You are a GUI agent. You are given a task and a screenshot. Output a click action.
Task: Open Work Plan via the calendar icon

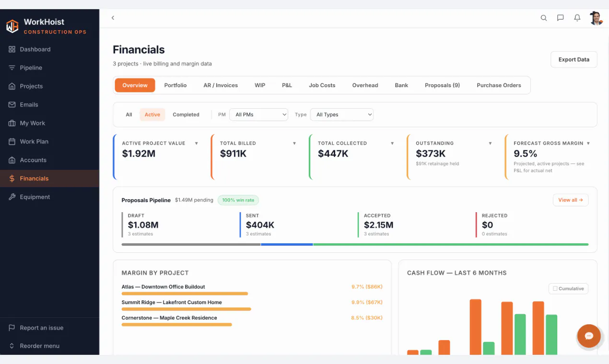click(12, 141)
